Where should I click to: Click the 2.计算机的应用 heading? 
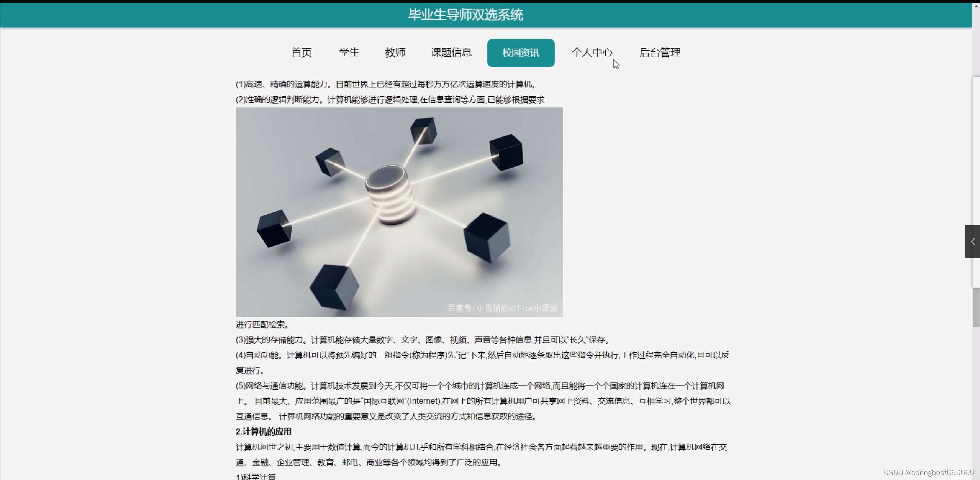(x=264, y=432)
